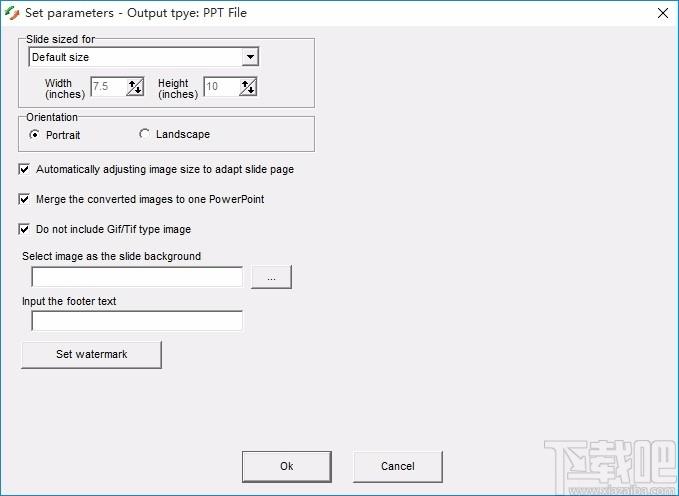Click the Width value field showing 7.5
Viewport: 679px width, 496px height.
(109, 87)
